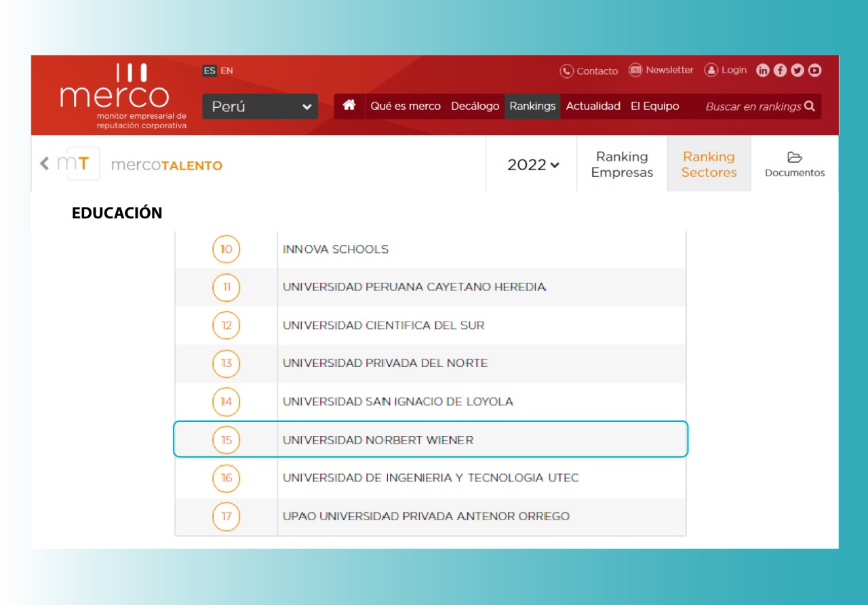Image resolution: width=868 pixels, height=605 pixels.
Task: Open the Facebook social icon
Action: [780, 71]
